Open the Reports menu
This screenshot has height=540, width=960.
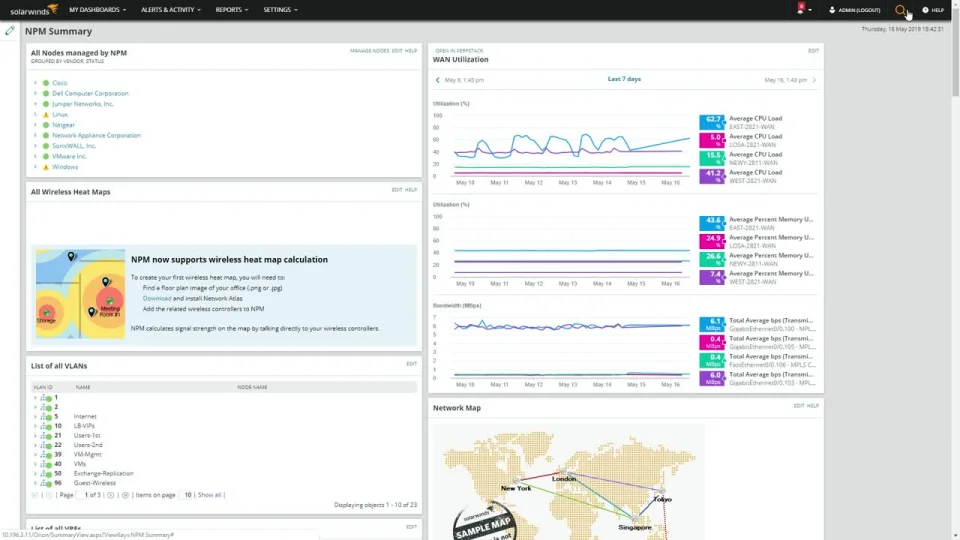[232, 10]
